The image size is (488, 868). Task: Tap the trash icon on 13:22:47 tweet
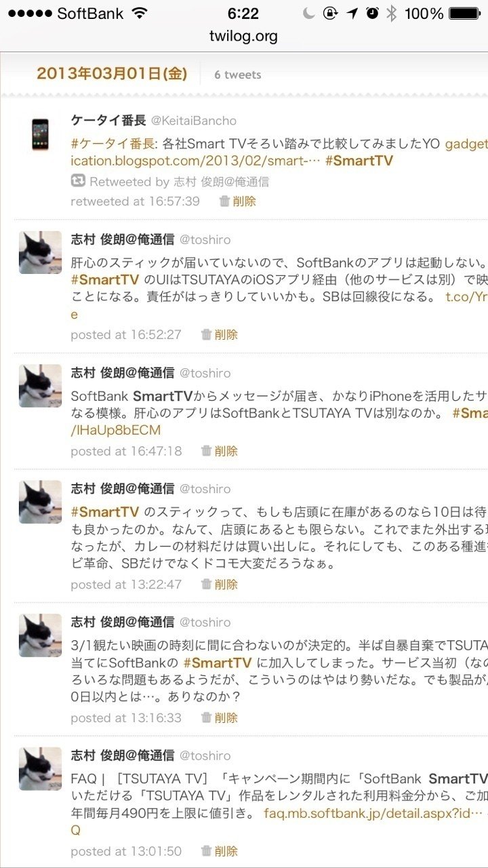206,585
